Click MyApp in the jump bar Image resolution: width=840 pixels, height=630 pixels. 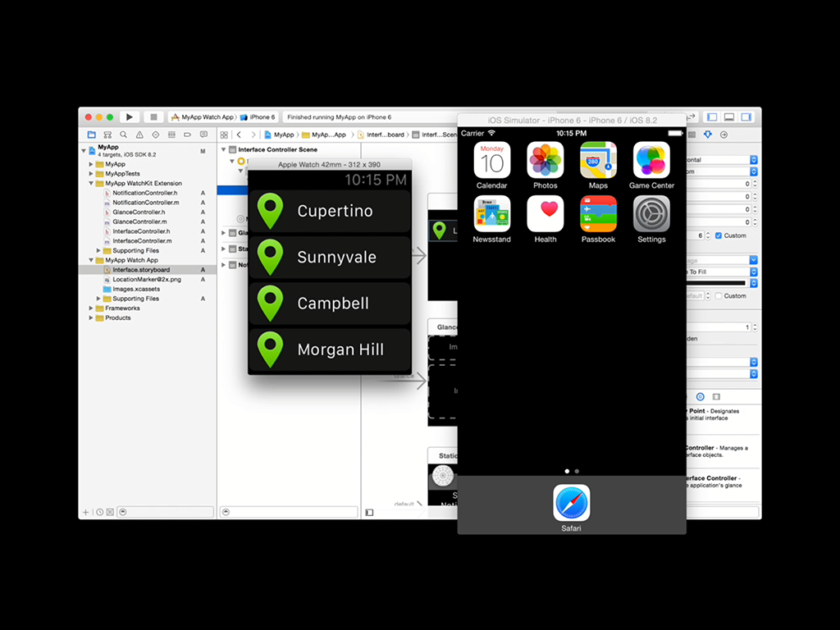279,135
